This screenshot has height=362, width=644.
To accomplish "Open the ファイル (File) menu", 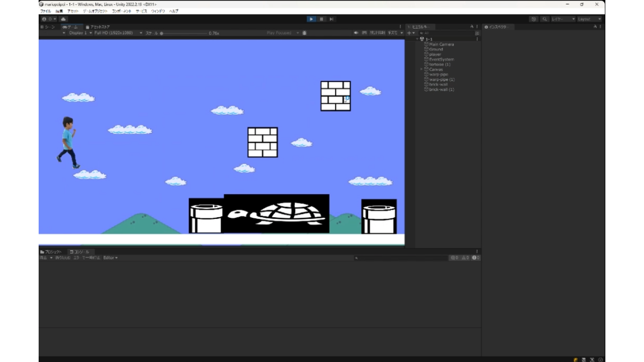I will [46, 11].
